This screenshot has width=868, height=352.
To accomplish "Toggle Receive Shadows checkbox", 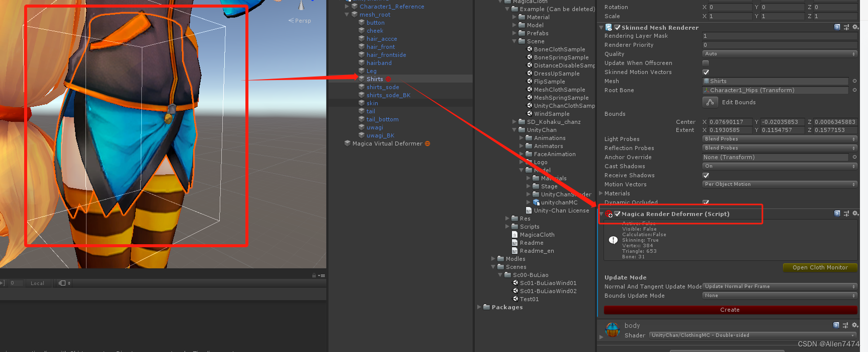I will [x=706, y=175].
